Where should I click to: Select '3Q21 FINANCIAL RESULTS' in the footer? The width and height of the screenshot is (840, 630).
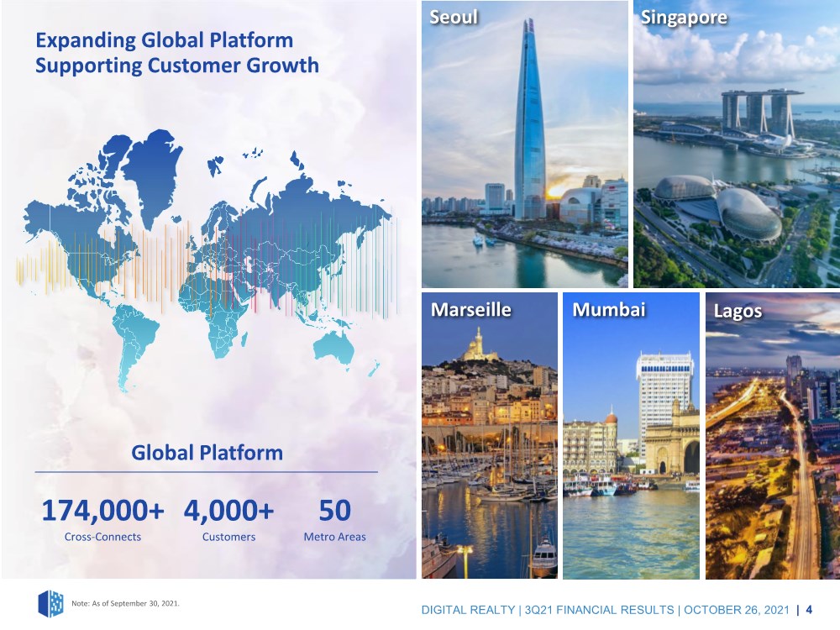(x=600, y=610)
